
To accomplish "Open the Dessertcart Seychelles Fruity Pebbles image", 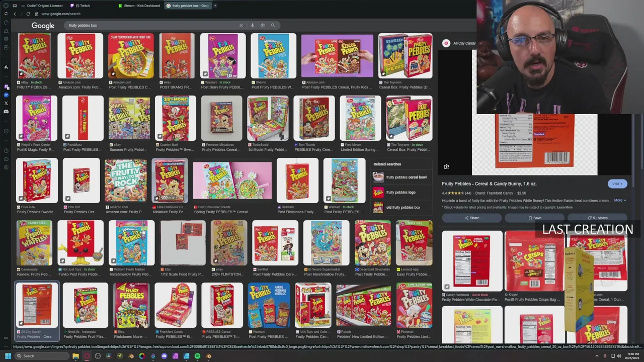I will coord(372,243).
